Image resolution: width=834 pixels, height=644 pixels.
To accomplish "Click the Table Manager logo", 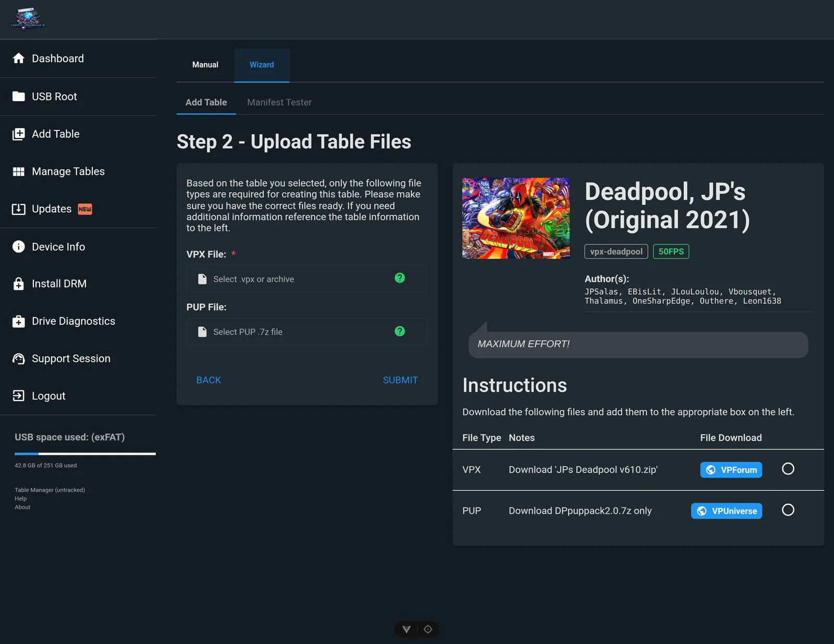I will [x=28, y=19].
